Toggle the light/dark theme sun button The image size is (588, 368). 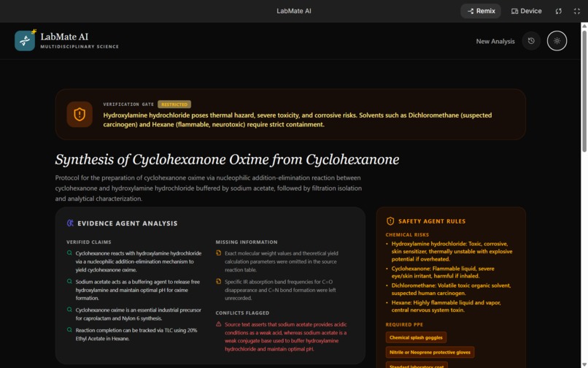click(x=557, y=41)
